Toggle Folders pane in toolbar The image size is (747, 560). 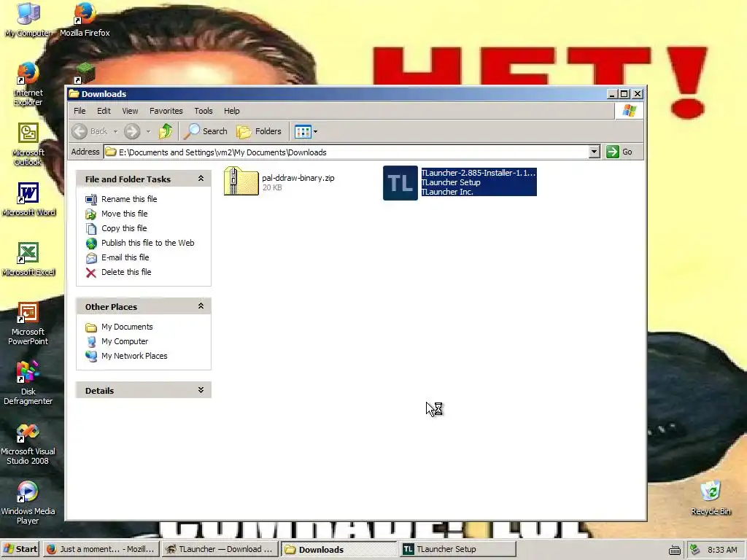pyautogui.click(x=259, y=131)
